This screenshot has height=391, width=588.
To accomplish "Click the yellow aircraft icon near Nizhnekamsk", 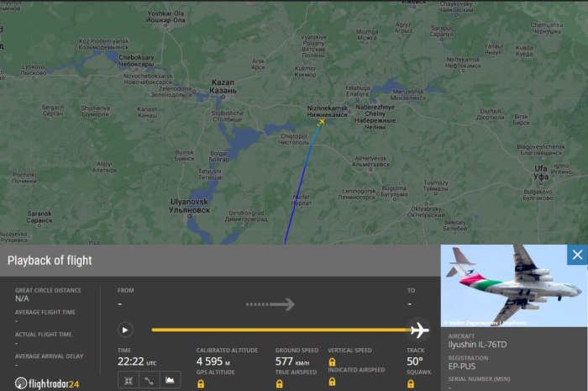I will point(322,122).
